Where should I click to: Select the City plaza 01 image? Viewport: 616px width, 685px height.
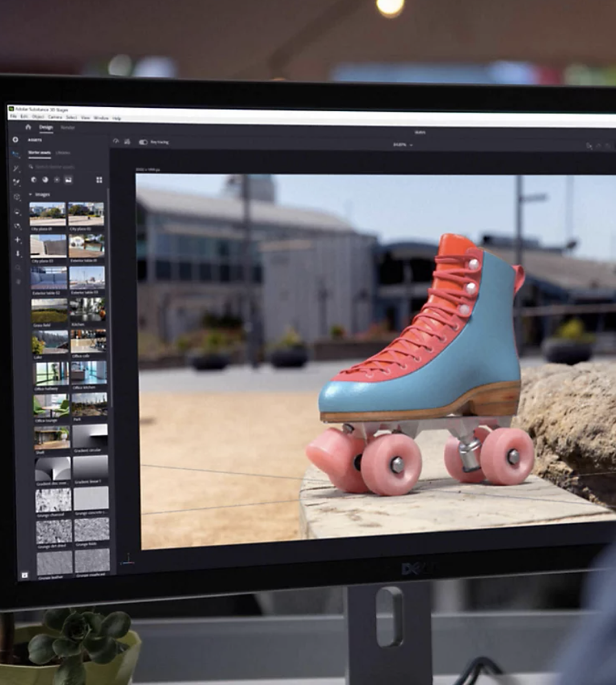click(48, 215)
